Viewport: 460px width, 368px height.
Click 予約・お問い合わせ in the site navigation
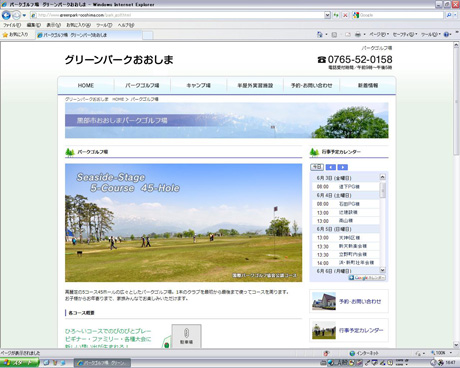pyautogui.click(x=311, y=85)
